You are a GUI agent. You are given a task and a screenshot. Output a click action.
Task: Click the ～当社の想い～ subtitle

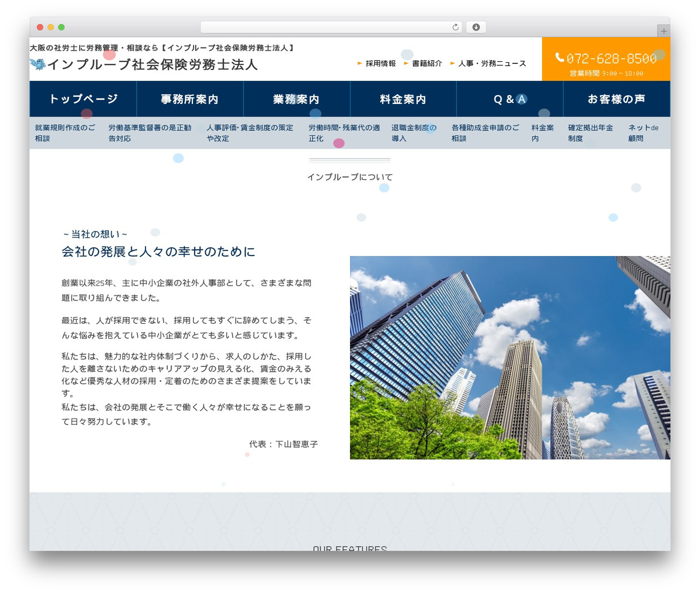click(95, 234)
